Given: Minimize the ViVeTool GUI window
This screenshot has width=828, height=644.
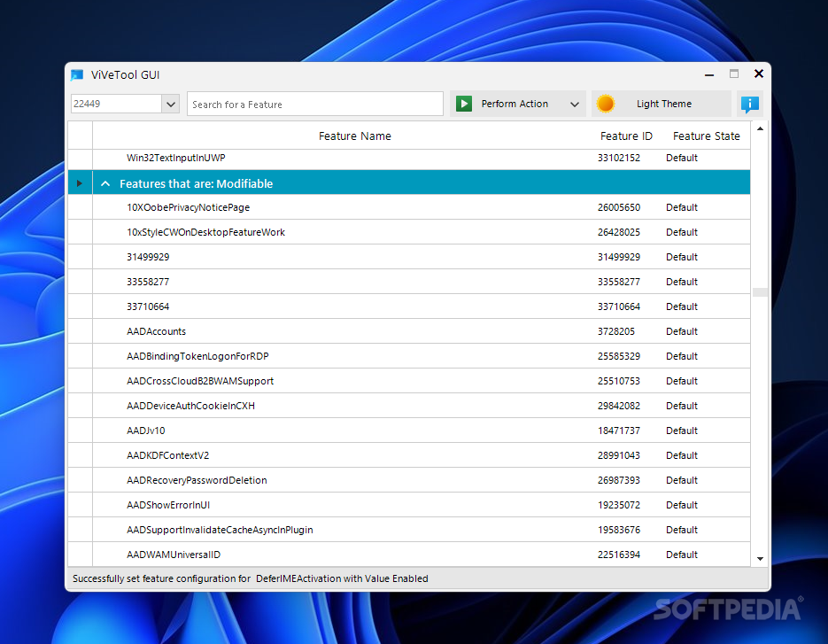Looking at the screenshot, I should [x=709, y=75].
